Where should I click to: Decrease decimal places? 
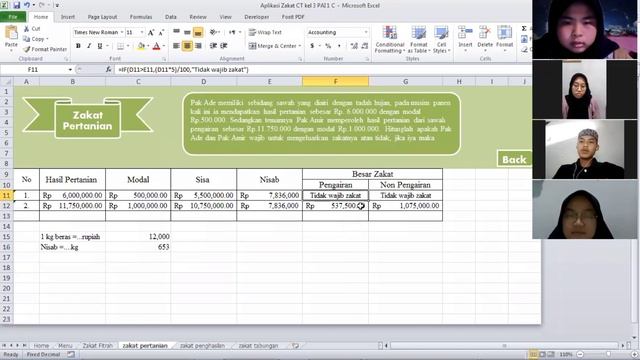click(x=364, y=46)
